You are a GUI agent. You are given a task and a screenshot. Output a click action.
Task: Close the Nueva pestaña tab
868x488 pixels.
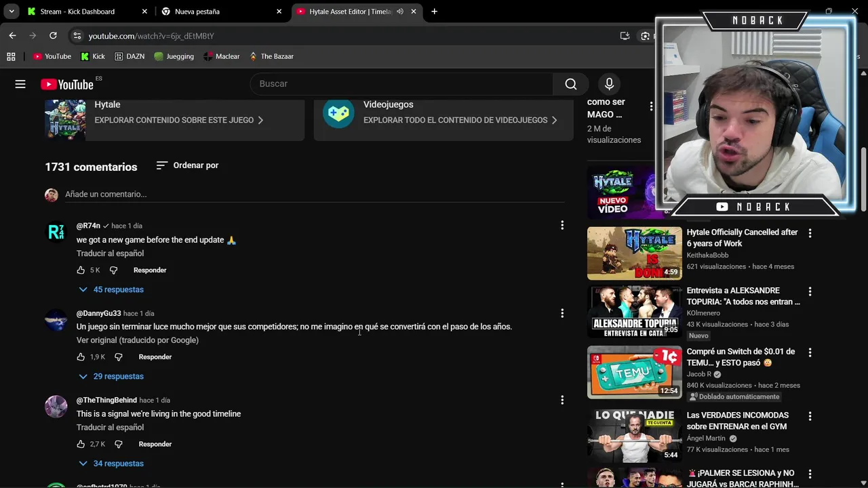click(x=279, y=12)
